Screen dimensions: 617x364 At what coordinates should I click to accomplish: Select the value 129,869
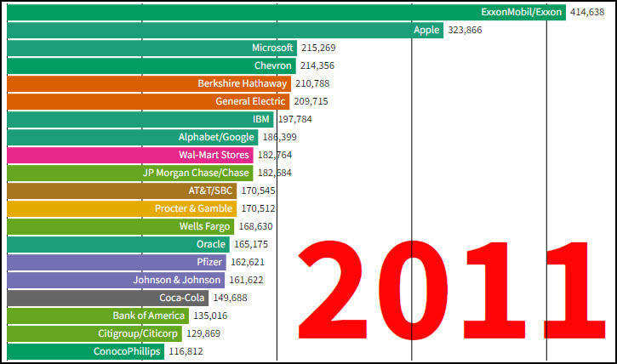click(203, 333)
